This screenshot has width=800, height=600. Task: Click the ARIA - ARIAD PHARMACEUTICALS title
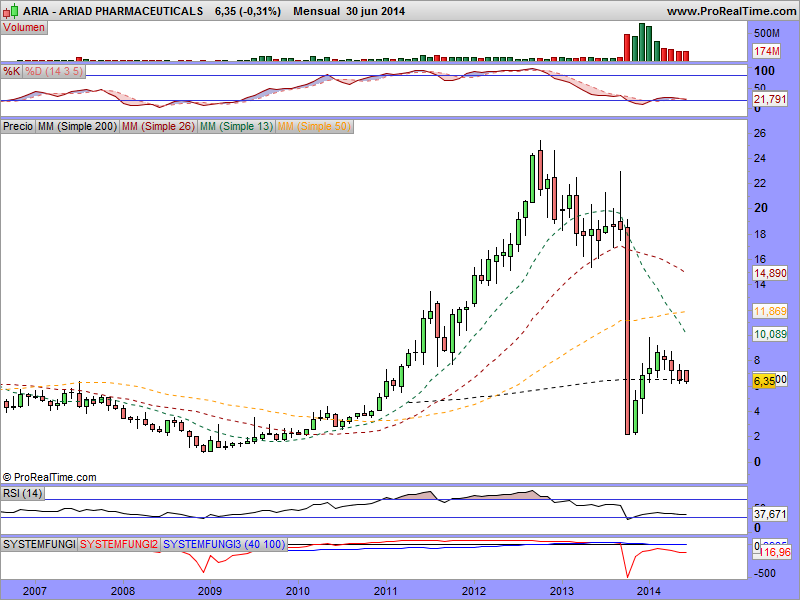coord(103,11)
